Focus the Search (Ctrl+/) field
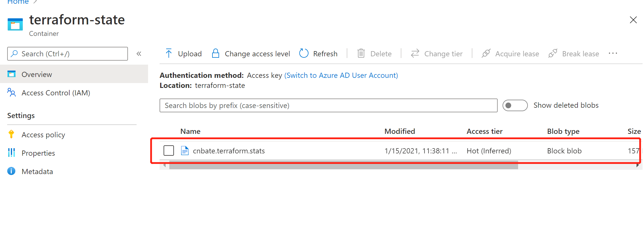Screen dimensions: 644x241 [68, 54]
